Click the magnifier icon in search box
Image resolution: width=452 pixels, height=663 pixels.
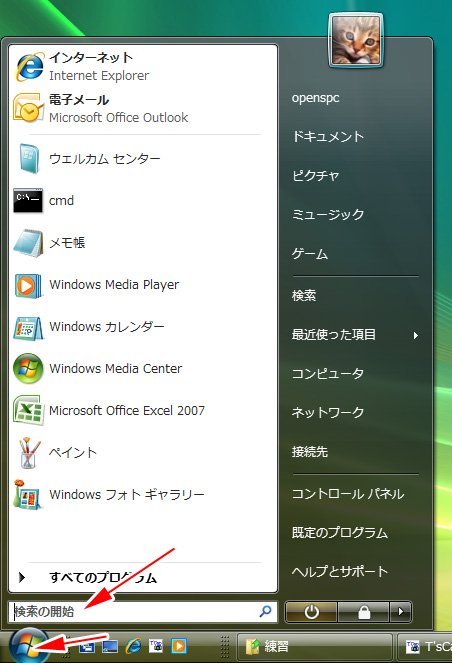(266, 611)
